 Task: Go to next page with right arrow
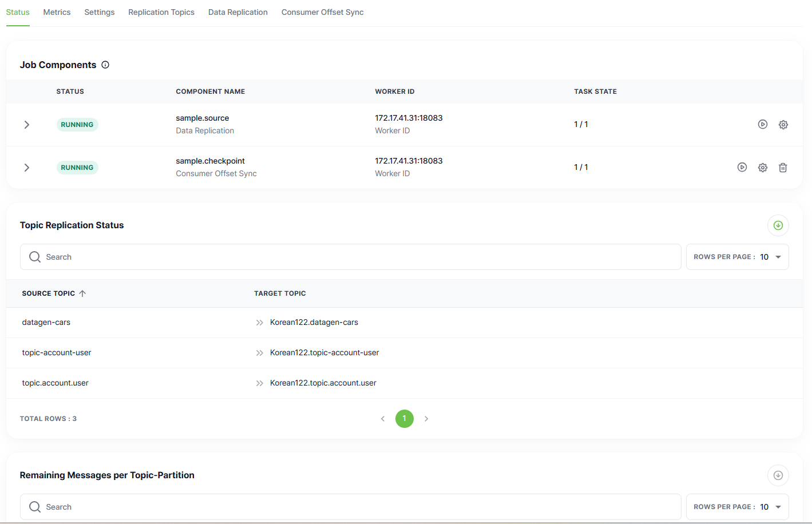pos(426,419)
